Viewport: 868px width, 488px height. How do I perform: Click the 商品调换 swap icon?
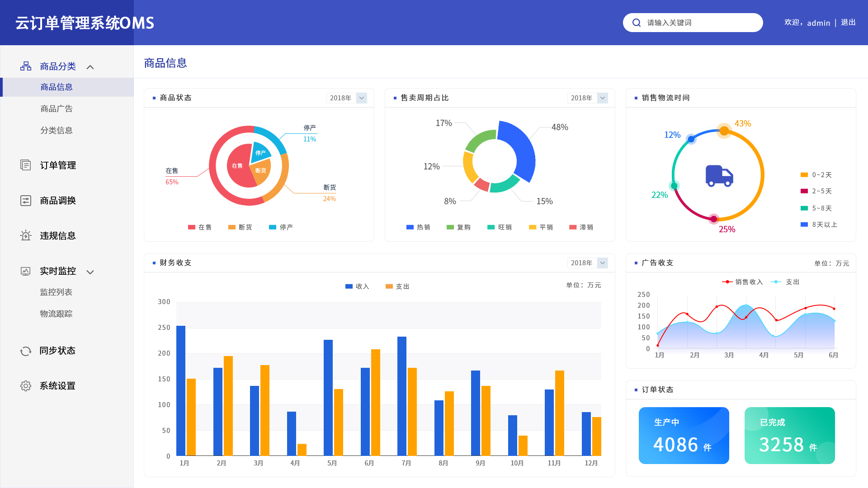(x=26, y=200)
